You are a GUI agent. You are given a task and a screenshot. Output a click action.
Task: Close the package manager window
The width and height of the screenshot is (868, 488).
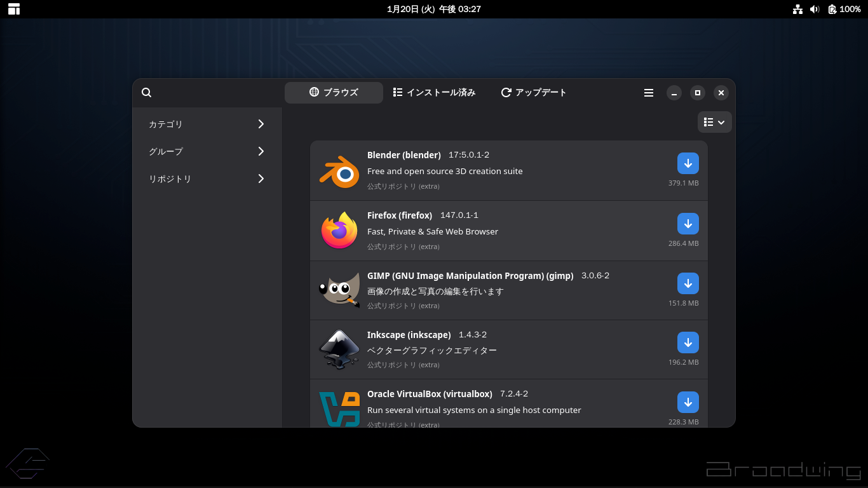pos(721,93)
